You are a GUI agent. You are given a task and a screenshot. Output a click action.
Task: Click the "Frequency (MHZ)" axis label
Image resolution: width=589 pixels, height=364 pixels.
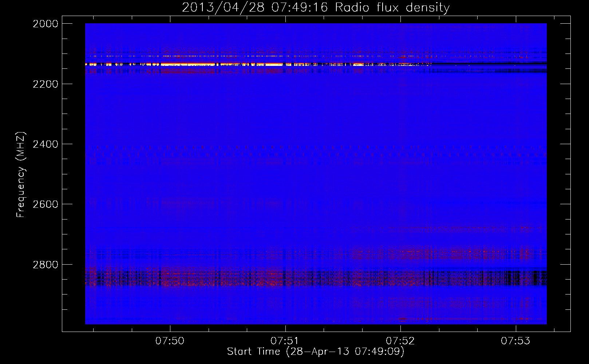pos(21,174)
